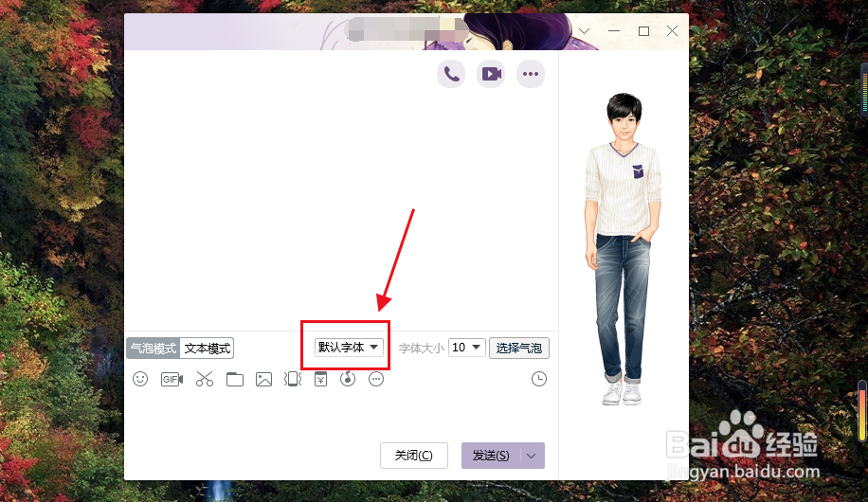Select the scissors screenshot tool

(205, 379)
